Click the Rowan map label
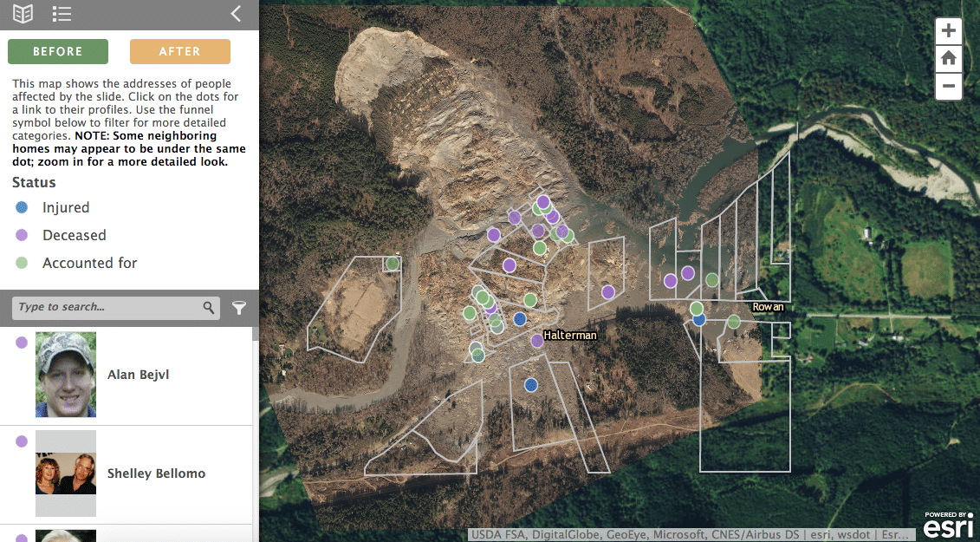 [768, 307]
